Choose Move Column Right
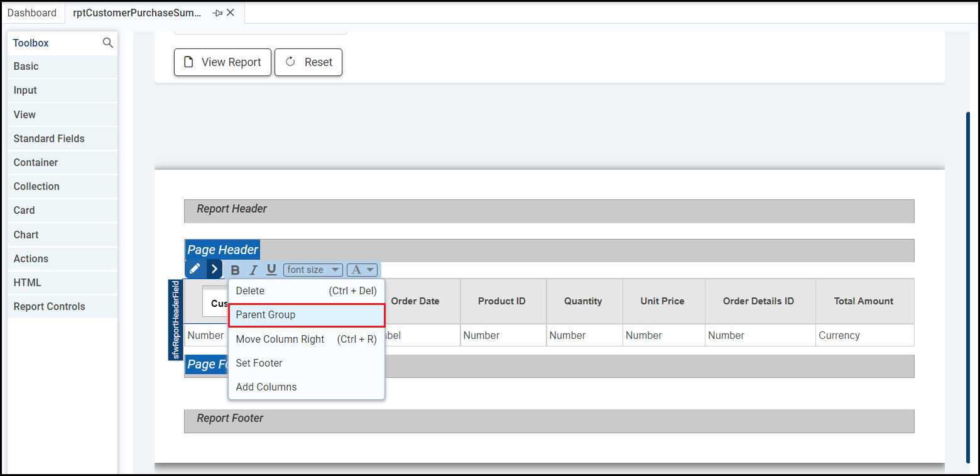This screenshot has width=980, height=476. point(307,339)
